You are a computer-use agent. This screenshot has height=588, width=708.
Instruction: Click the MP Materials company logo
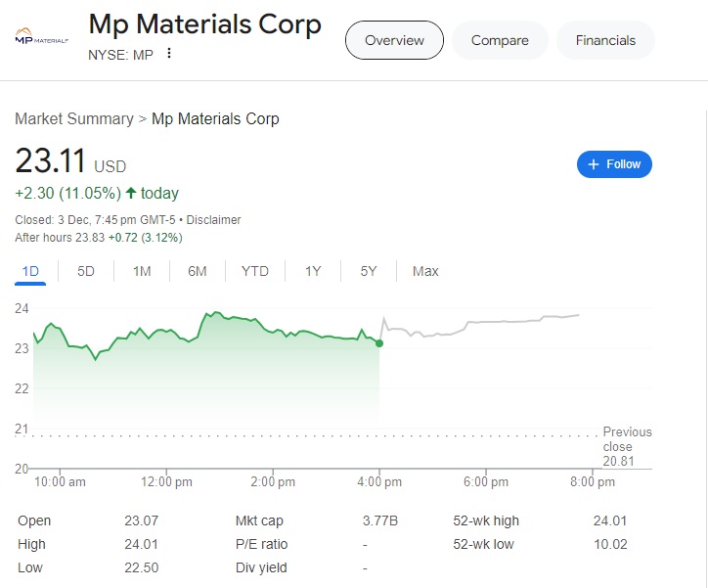41,36
